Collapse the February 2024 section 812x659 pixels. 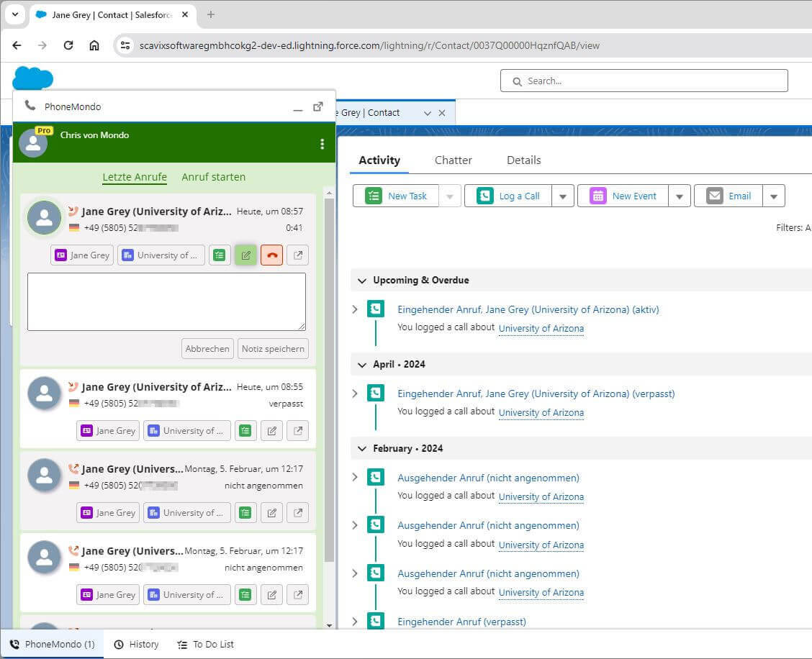(x=362, y=449)
